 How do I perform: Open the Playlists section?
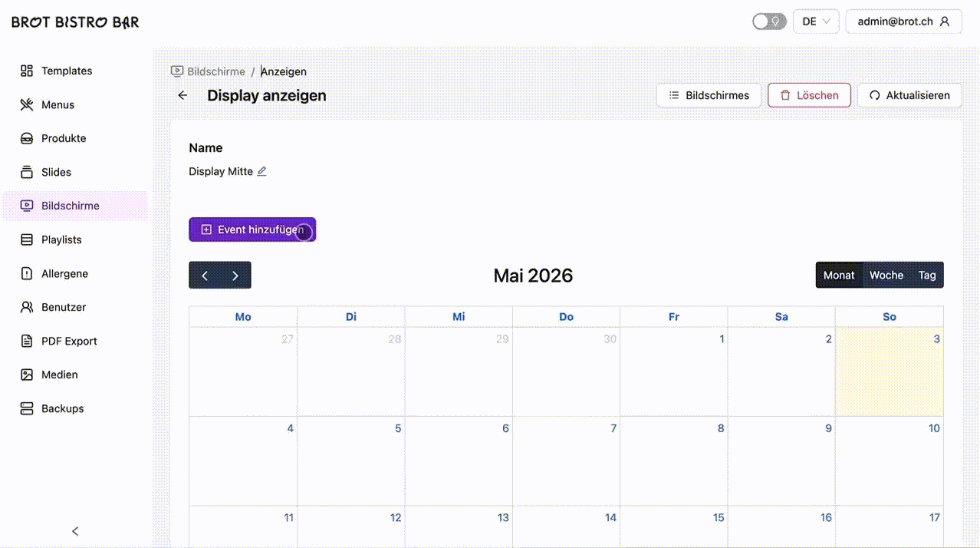(x=74, y=239)
